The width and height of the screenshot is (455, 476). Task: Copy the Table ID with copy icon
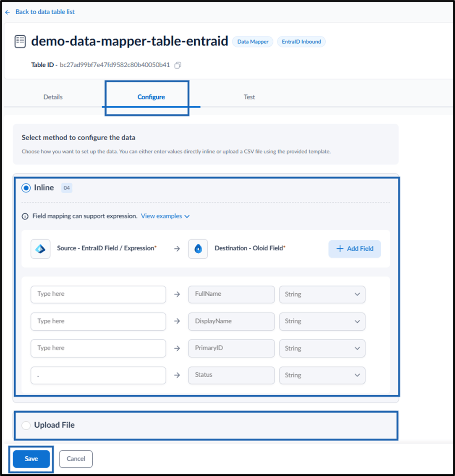point(178,65)
